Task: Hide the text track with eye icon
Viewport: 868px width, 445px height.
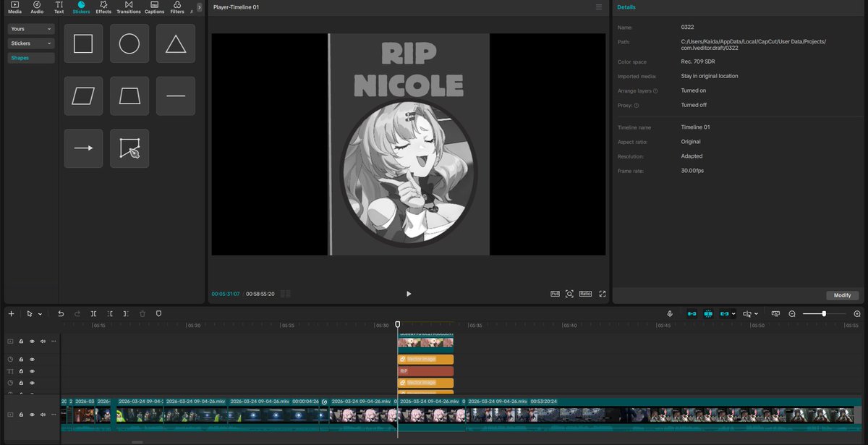Action: [32, 371]
